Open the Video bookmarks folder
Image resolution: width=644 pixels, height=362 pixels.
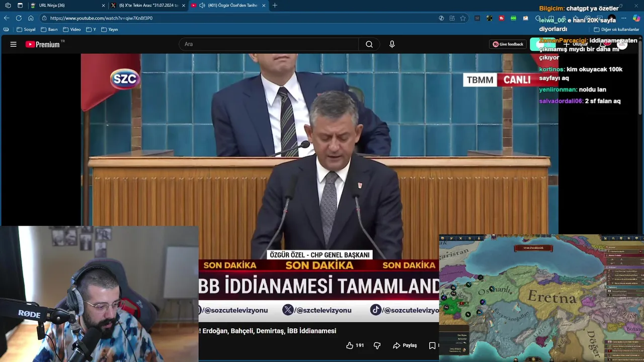(x=72, y=30)
